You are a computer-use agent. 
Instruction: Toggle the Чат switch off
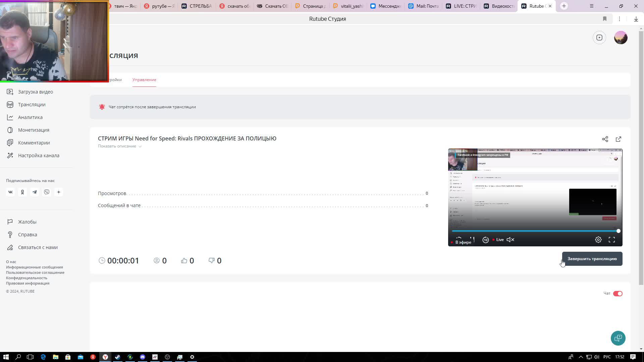pyautogui.click(x=618, y=294)
